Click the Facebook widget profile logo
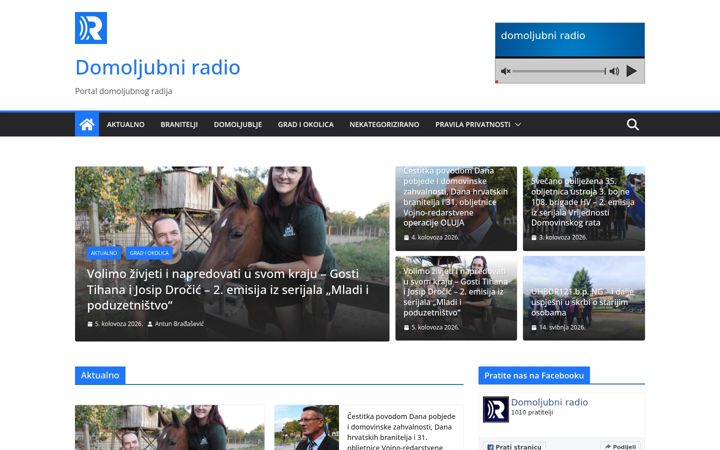This screenshot has width=720, height=450. point(495,409)
